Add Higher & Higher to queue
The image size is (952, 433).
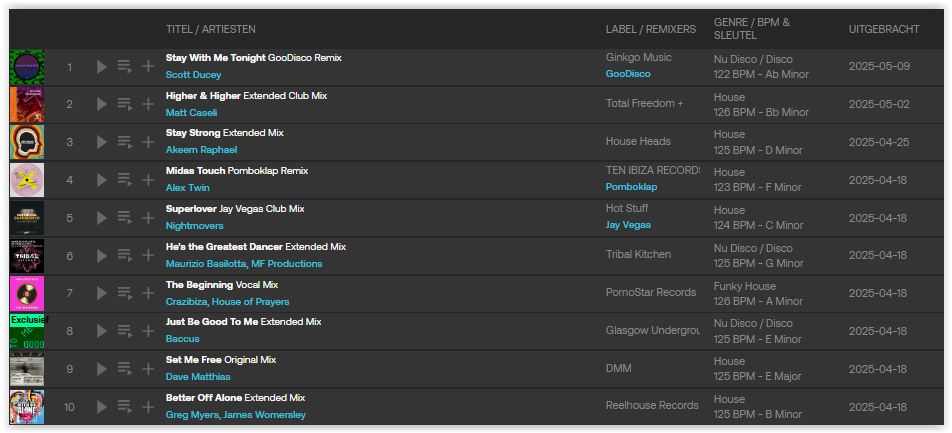[x=125, y=104]
